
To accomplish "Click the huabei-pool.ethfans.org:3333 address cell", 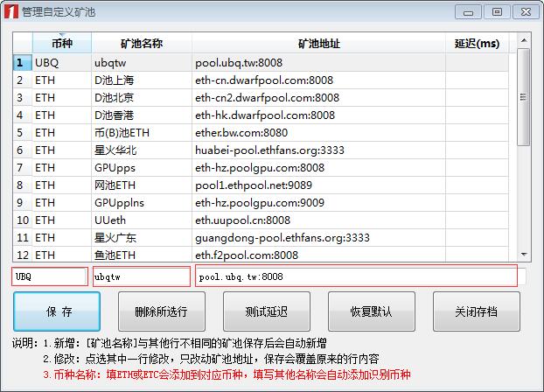I will pos(319,150).
